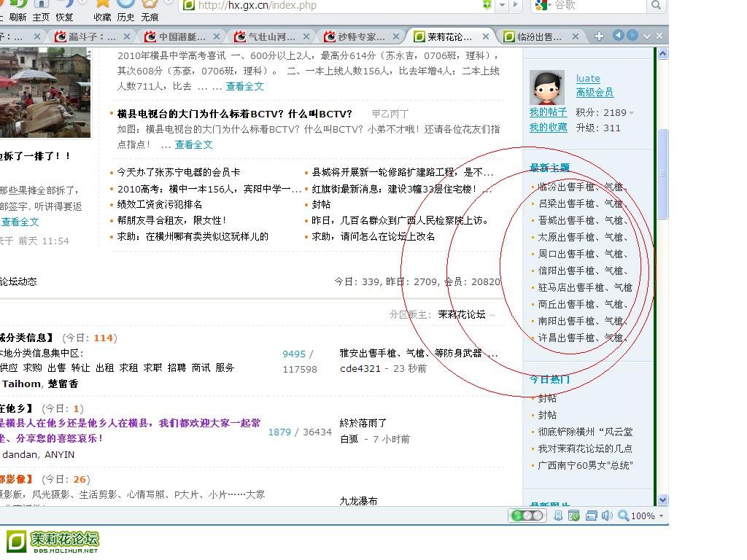
Task: Click the luate user avatar
Action: tap(547, 87)
